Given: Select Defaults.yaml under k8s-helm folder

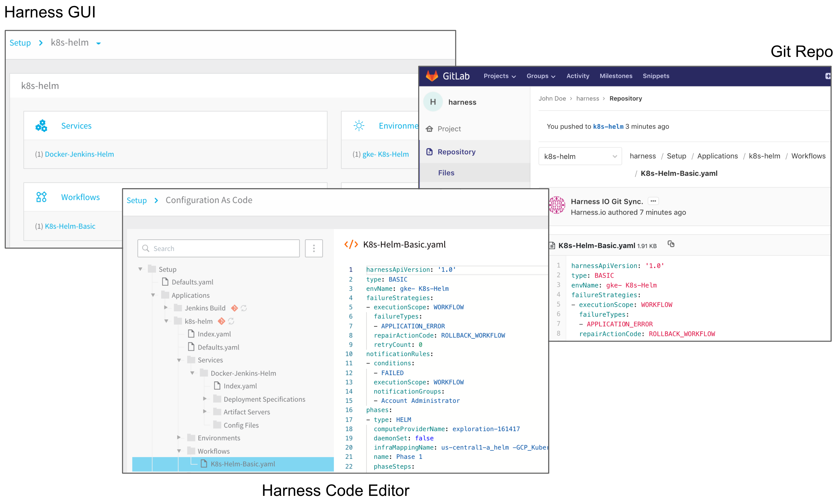Looking at the screenshot, I should coord(218,347).
